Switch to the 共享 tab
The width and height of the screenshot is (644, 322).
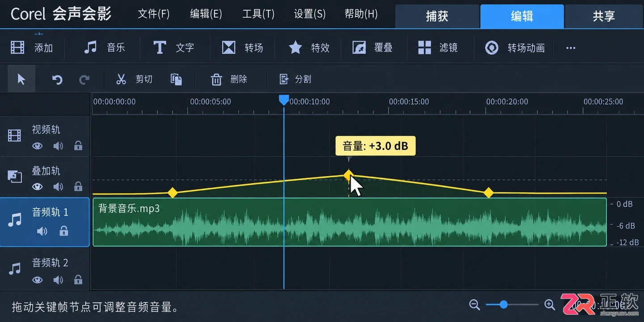pyautogui.click(x=605, y=17)
